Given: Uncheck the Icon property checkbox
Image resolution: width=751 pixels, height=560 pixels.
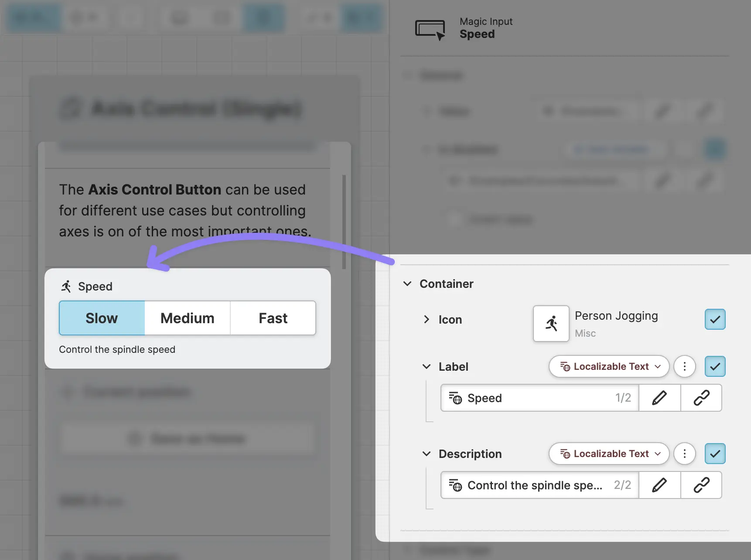Looking at the screenshot, I should (x=715, y=319).
